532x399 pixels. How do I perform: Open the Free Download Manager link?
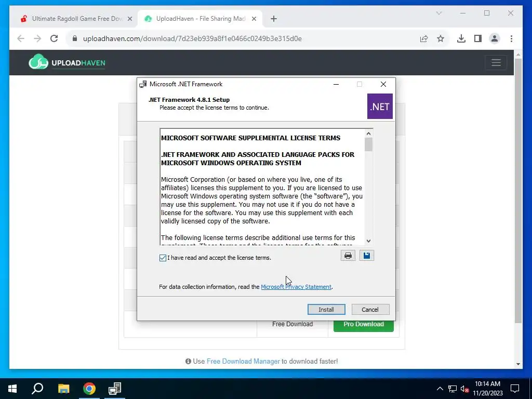243,362
